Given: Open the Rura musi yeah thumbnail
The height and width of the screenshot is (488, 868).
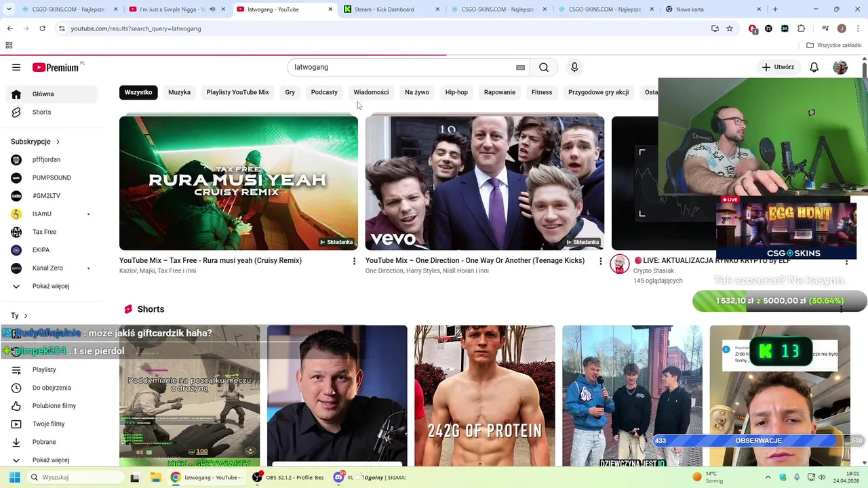Looking at the screenshot, I should click(x=239, y=183).
